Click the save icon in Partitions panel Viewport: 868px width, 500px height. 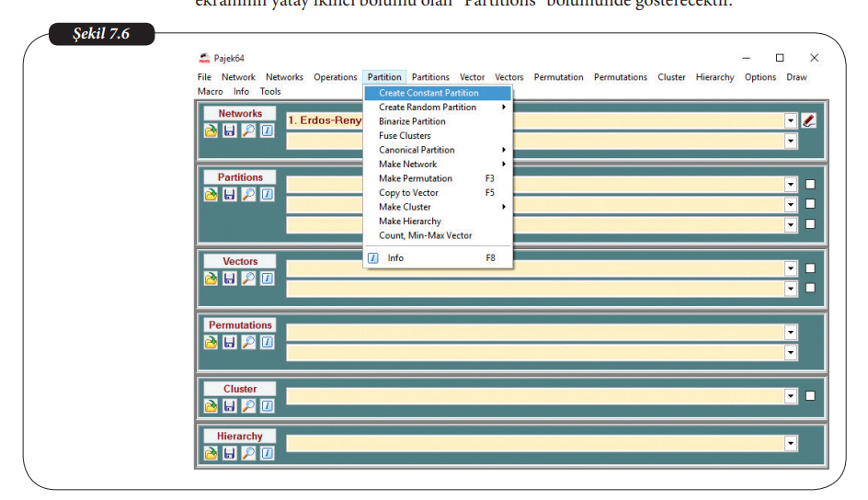[x=230, y=194]
